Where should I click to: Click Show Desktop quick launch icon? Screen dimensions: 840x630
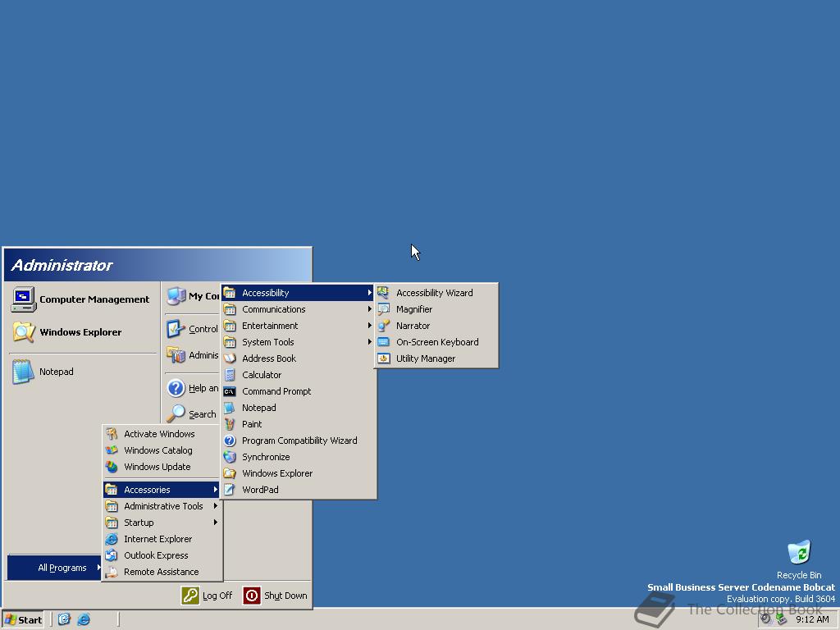point(64,620)
